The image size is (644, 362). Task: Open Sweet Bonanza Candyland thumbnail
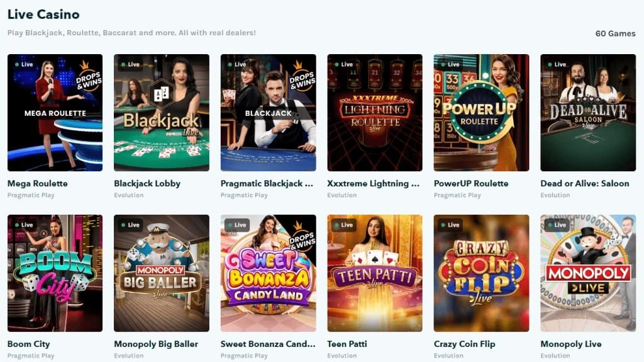(268, 273)
